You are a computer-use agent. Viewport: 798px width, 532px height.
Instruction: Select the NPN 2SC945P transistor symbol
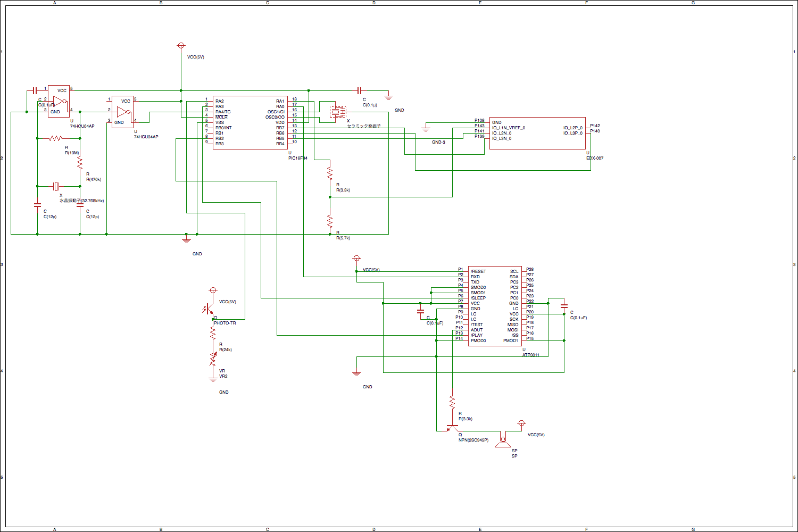pos(452,427)
